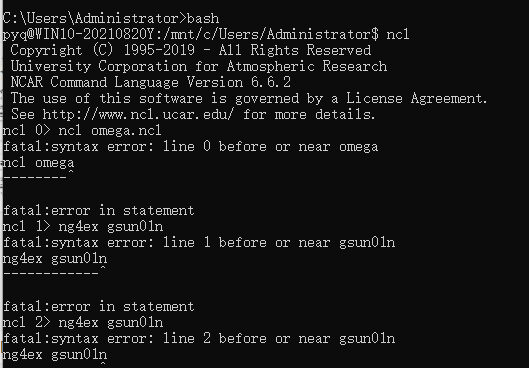The width and height of the screenshot is (529, 368).
Task: Click the caret marker under 'ncl omega'
Action: click(x=71, y=172)
